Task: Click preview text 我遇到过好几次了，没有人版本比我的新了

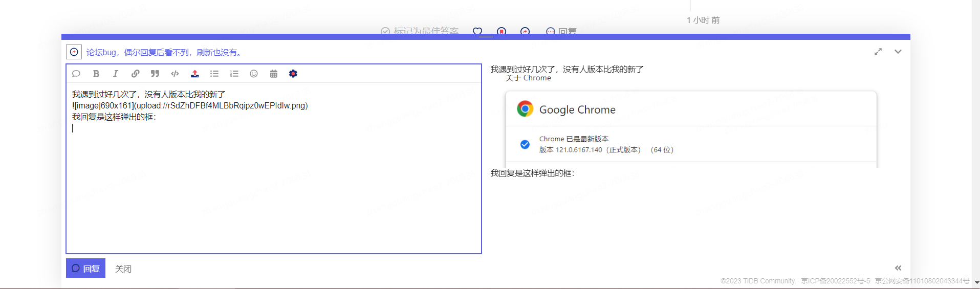Action: tap(567, 69)
